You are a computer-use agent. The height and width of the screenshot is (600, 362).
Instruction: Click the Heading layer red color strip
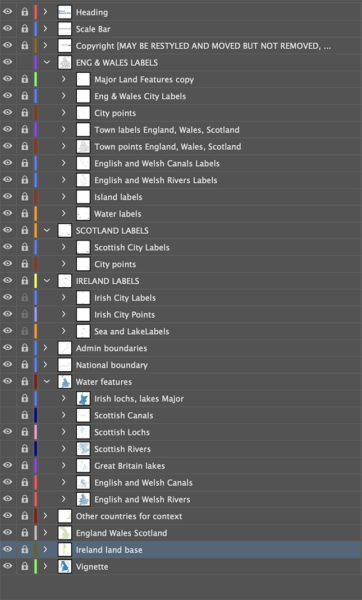(x=36, y=12)
